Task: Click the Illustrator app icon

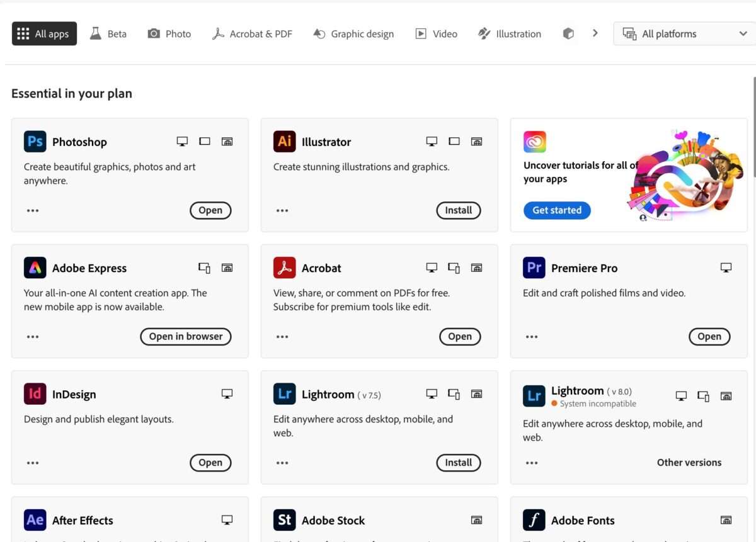Action: 285,142
